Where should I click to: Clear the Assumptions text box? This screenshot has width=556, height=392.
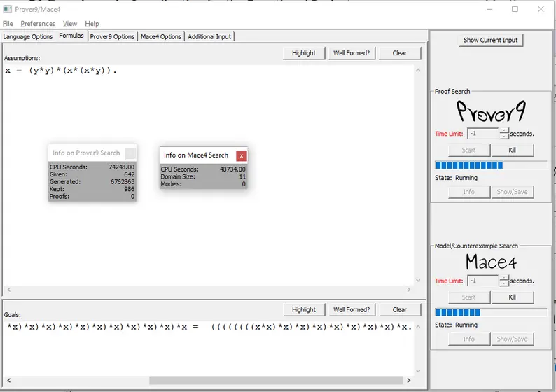[x=400, y=53]
